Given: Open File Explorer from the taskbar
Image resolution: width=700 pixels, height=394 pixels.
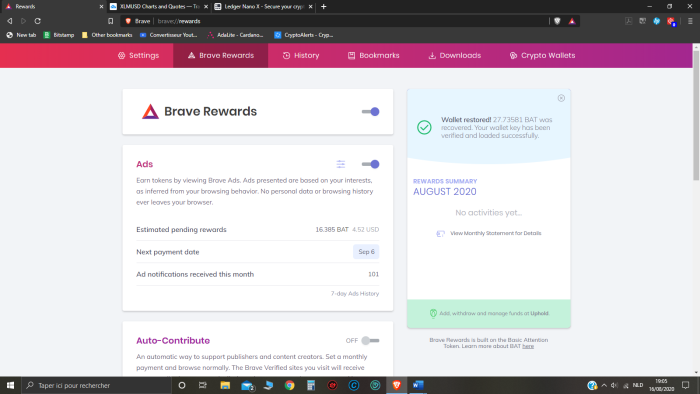Looking at the screenshot, I should (225, 385).
